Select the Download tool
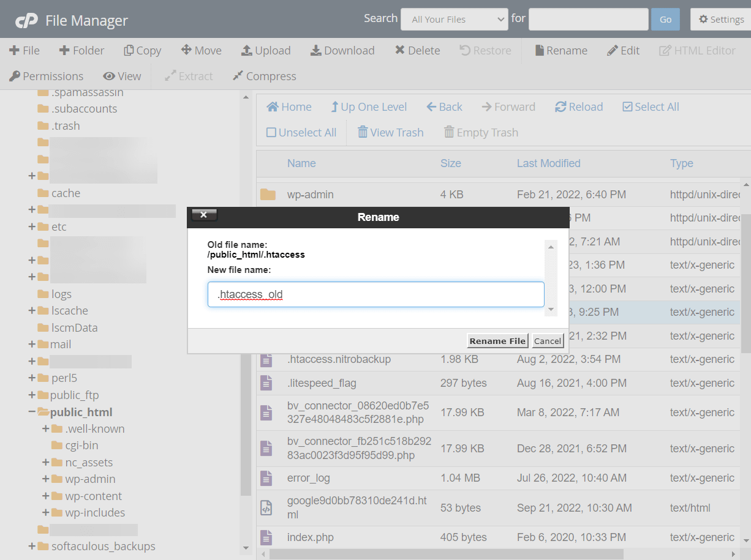The width and height of the screenshot is (751, 560). click(x=342, y=50)
